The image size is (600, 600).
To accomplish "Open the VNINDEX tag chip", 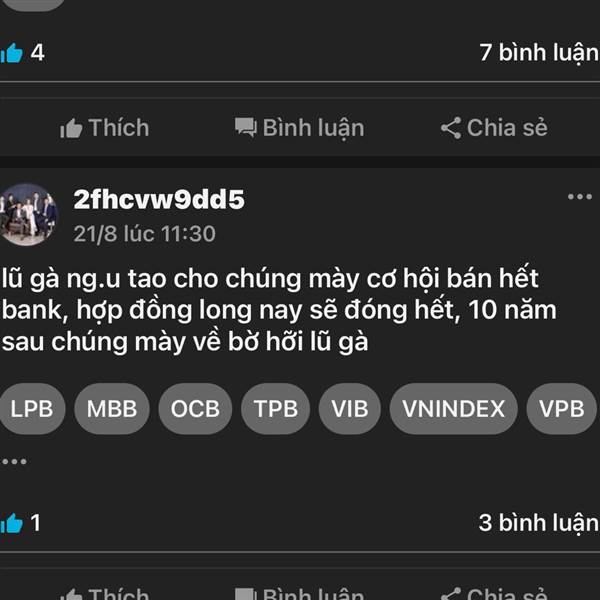I will click(453, 409).
